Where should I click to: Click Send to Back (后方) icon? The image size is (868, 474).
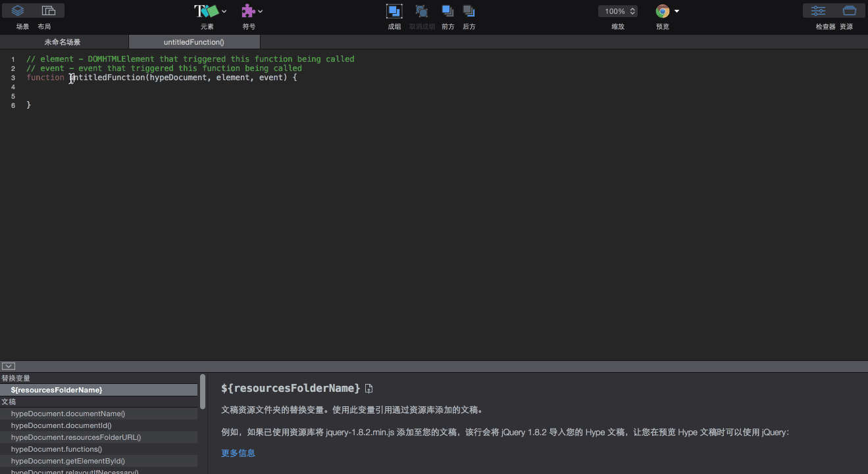[x=469, y=11]
